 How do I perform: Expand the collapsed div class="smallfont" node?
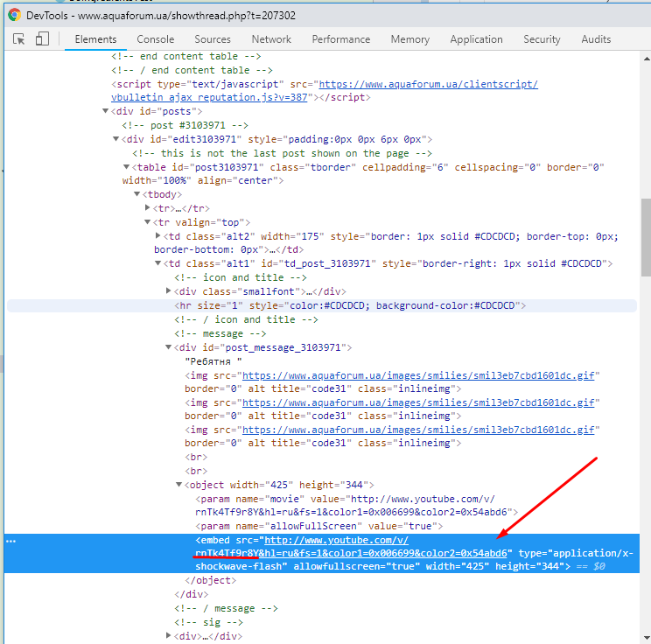(x=169, y=291)
